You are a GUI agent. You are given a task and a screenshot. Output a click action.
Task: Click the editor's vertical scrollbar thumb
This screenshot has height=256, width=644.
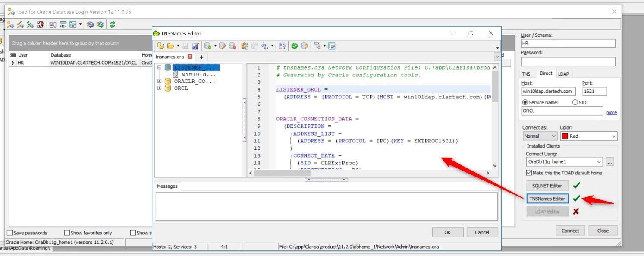point(495,86)
